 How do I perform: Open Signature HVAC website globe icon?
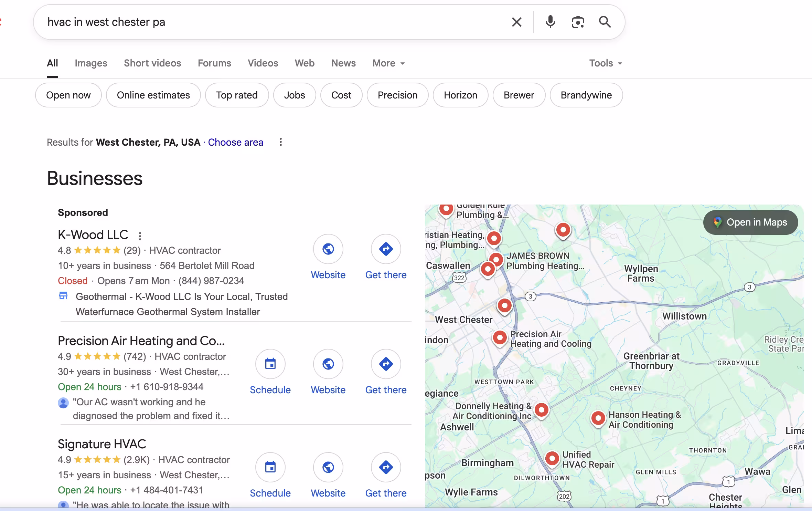click(328, 467)
